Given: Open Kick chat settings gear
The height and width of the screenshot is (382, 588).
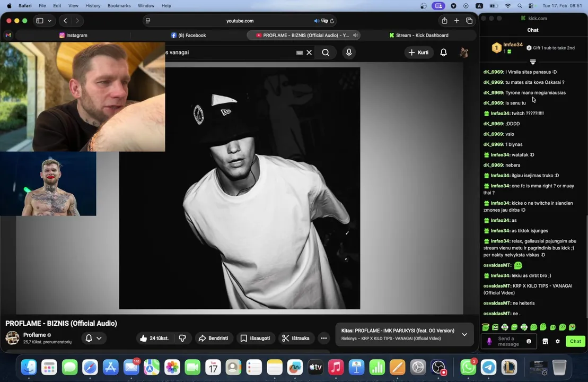Looking at the screenshot, I should [x=558, y=341].
